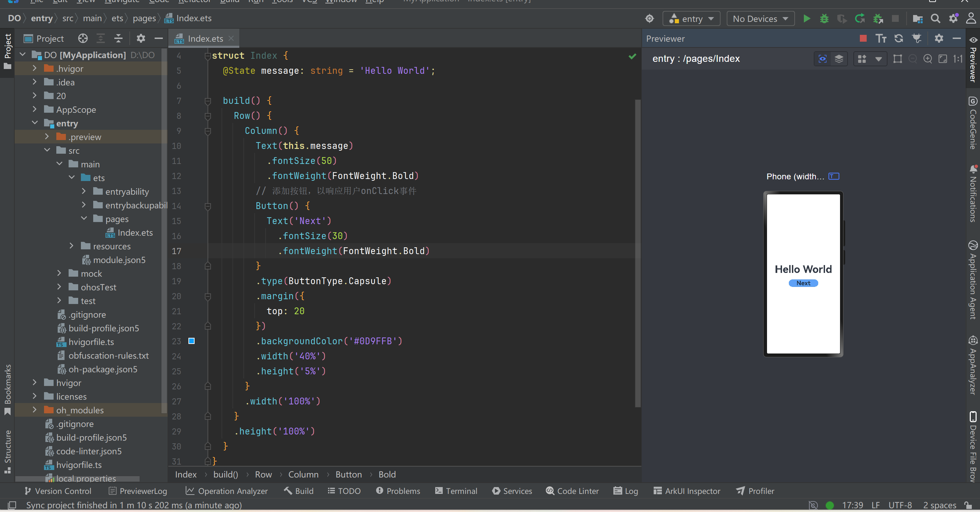Toggle code folding on the Button() line
This screenshot has height=512, width=980.
click(x=208, y=206)
